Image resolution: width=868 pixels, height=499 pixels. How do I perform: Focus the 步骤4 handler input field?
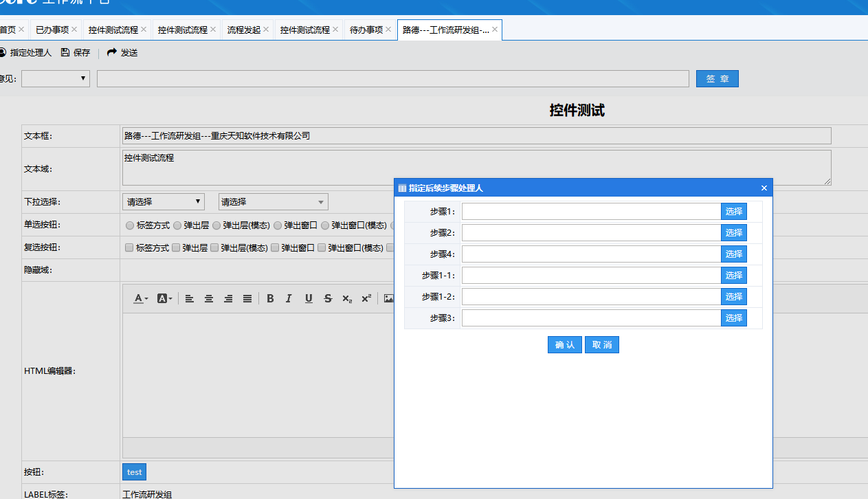(x=592, y=254)
